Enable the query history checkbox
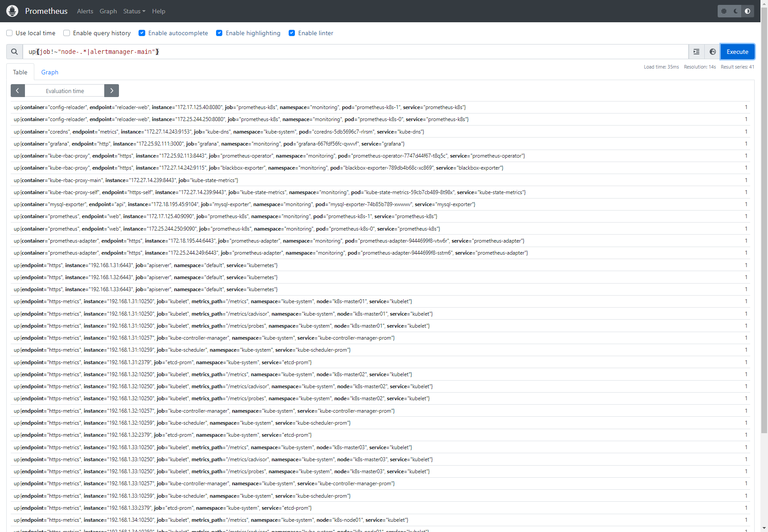Image resolution: width=768 pixels, height=532 pixels. click(67, 33)
